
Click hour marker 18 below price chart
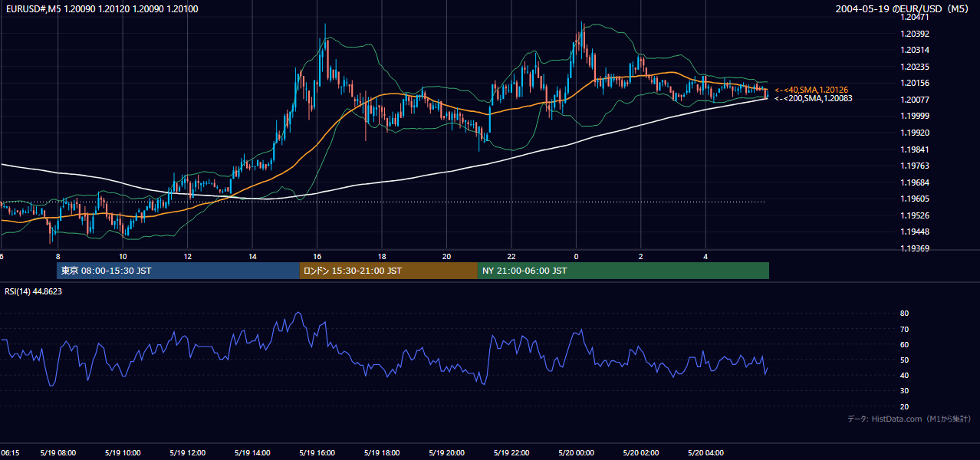point(382,256)
